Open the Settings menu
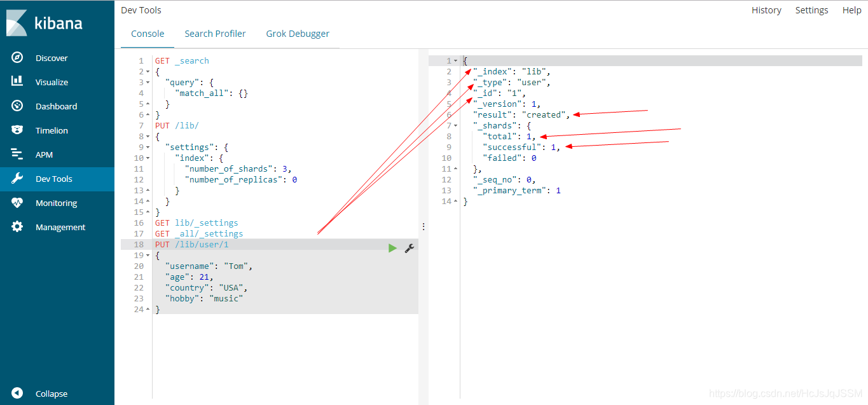Viewport: 868px width, 405px height. click(811, 10)
